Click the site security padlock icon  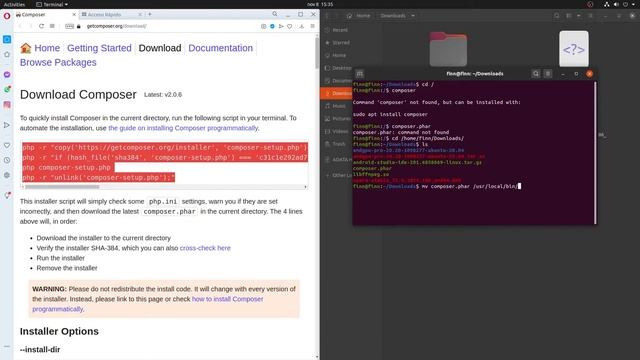[x=79, y=26]
